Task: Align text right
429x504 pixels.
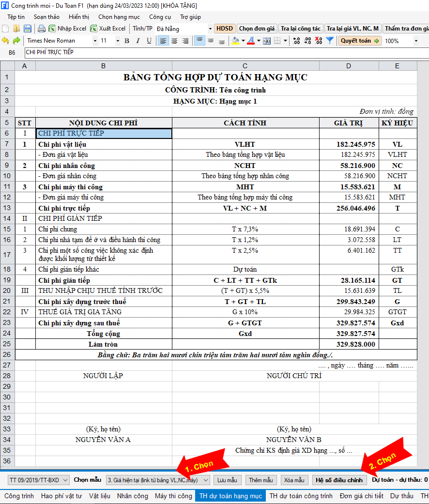Action: [185, 41]
